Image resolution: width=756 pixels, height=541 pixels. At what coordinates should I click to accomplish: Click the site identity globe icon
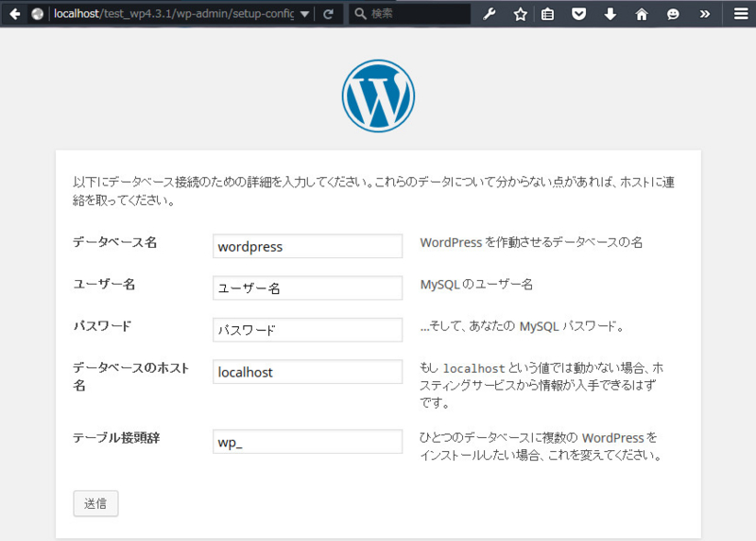[37, 14]
